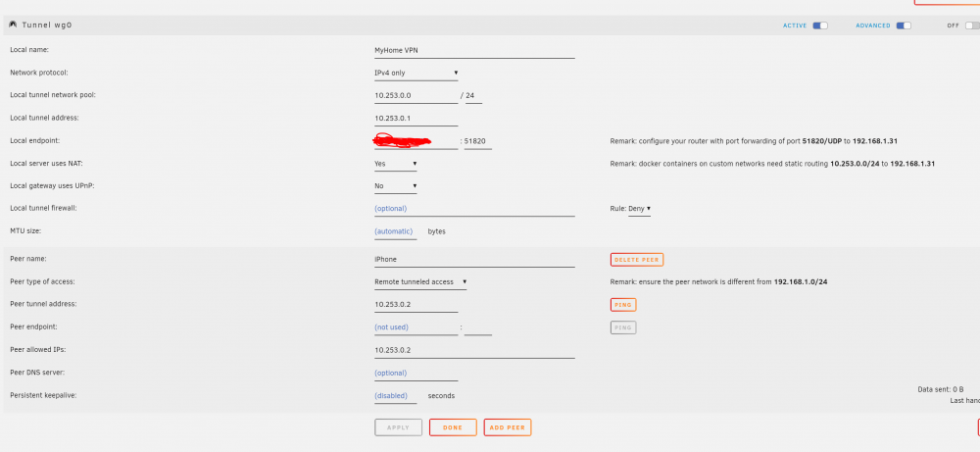Click the DONE button
The width and height of the screenshot is (980, 452).
[x=453, y=427]
